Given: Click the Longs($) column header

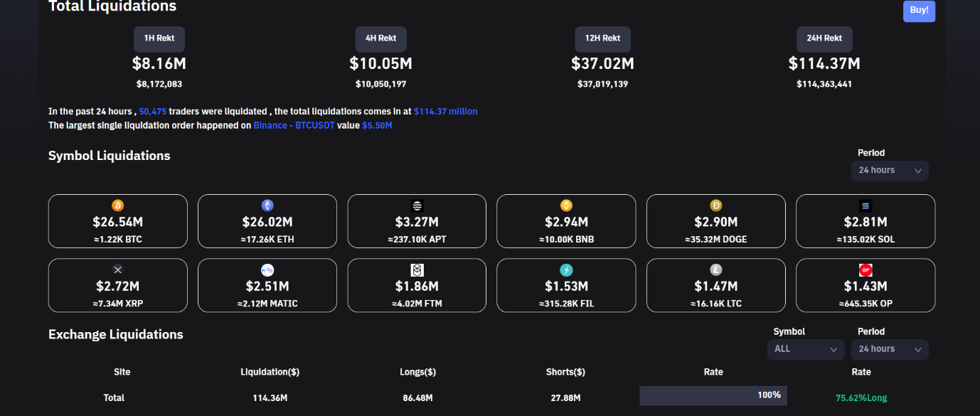Looking at the screenshot, I should (418, 372).
